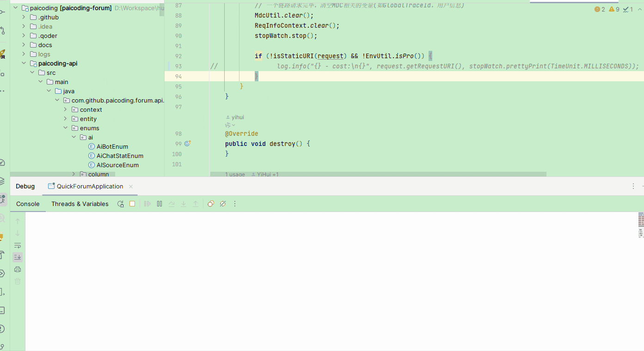Collapse the enums package
This screenshot has height=351, width=644.
pyautogui.click(x=65, y=128)
